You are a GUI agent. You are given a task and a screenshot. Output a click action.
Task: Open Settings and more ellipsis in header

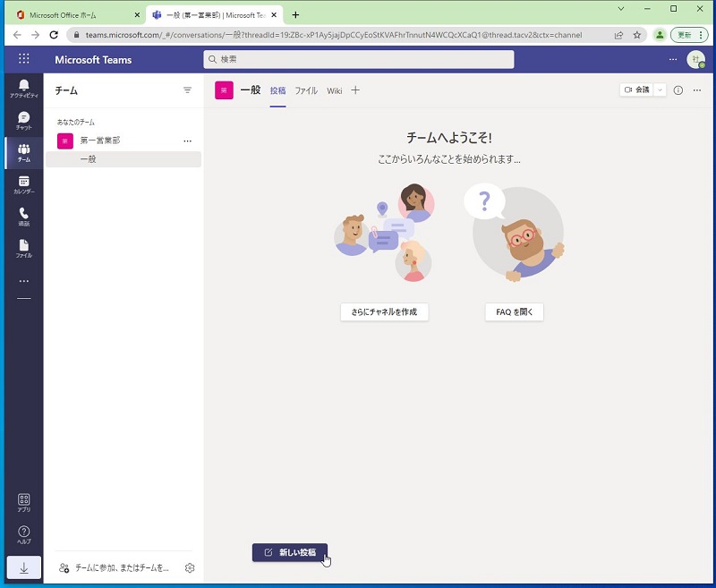[x=673, y=59]
